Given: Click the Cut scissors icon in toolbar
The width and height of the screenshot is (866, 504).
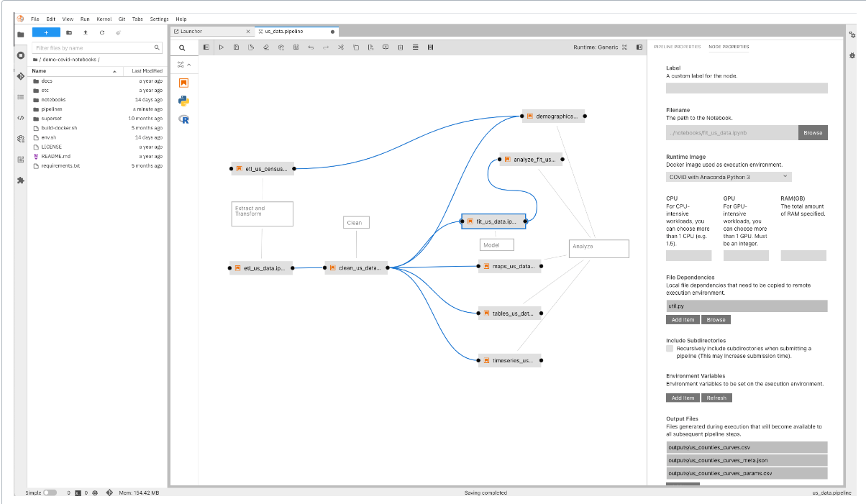Looking at the screenshot, I should [340, 47].
